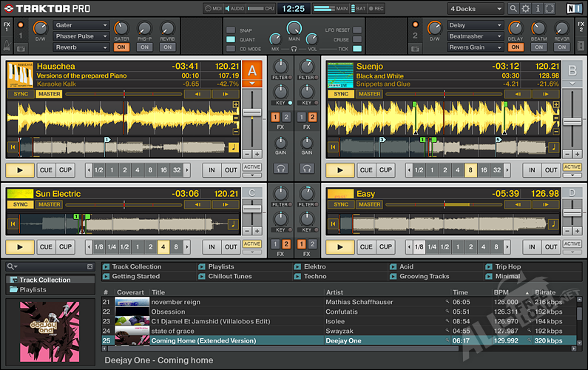
Task: Turn off Gater effect ON button
Action: point(121,47)
